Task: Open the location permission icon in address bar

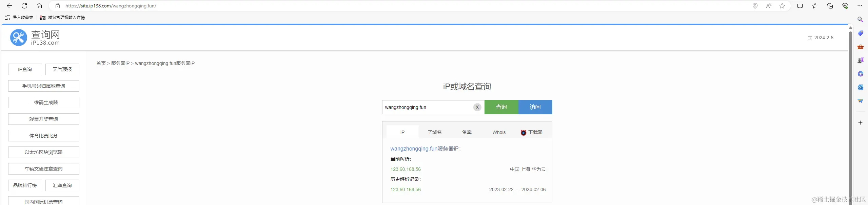Action: click(x=755, y=6)
